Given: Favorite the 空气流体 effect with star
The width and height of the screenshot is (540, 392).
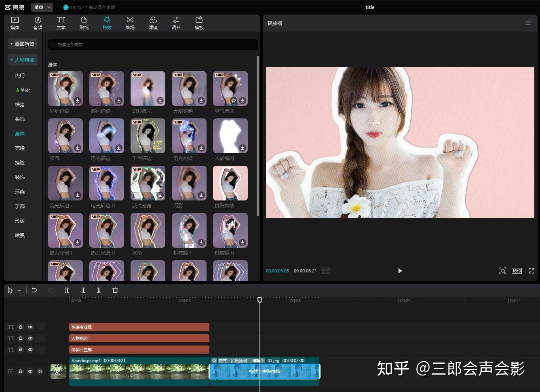Looking at the screenshot, I should [x=234, y=101].
